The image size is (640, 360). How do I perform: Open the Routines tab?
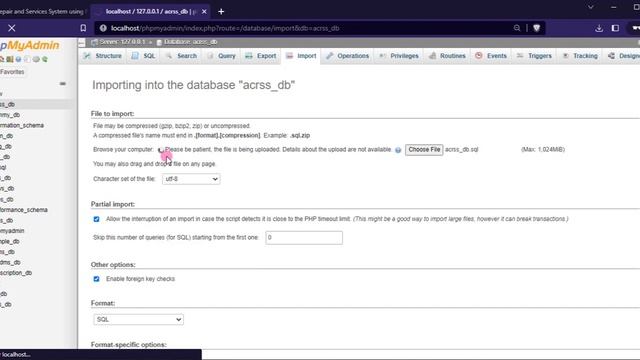[447, 56]
